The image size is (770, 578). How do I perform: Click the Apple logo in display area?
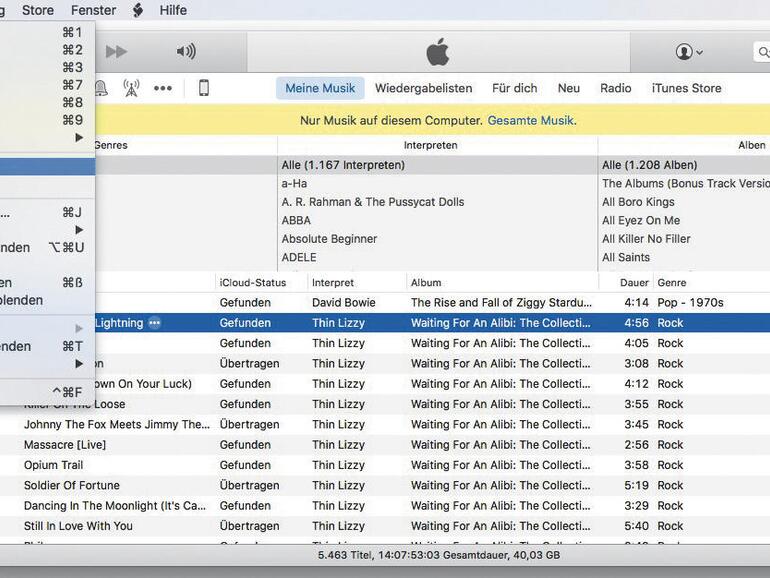click(x=438, y=52)
